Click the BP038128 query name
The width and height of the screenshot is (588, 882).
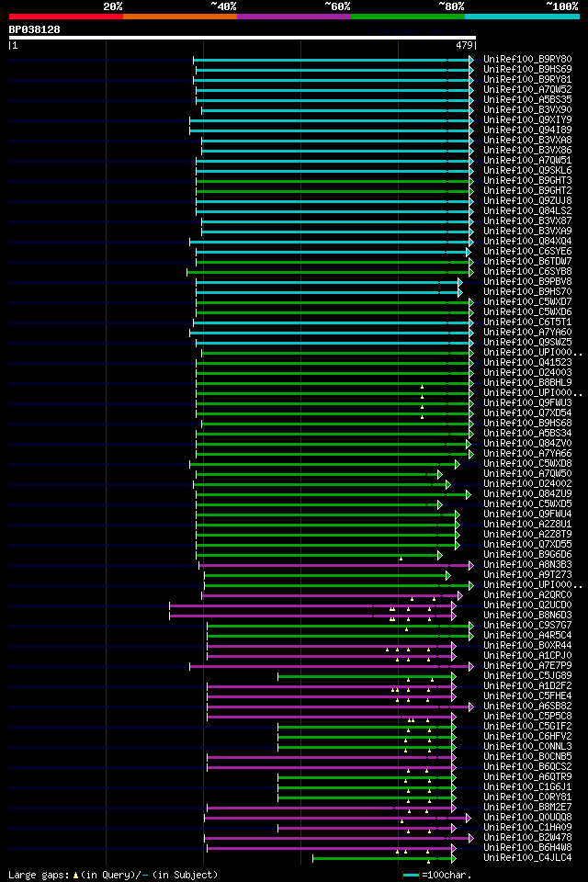[x=34, y=29]
